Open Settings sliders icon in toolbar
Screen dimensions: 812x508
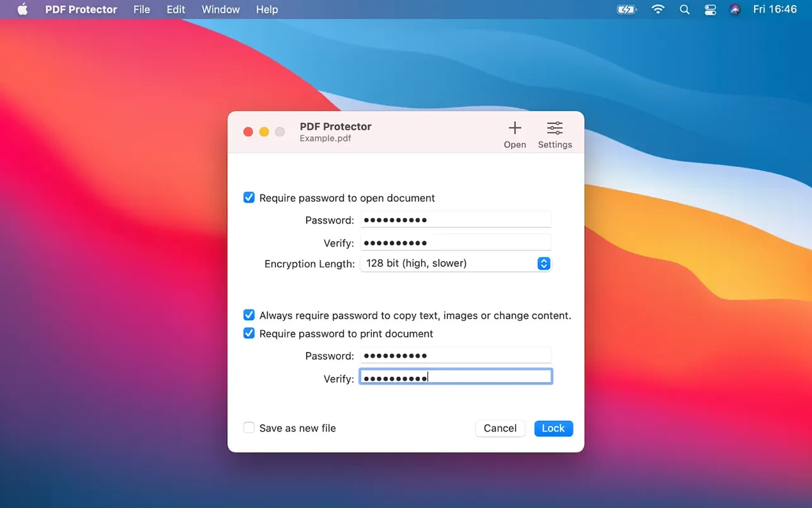tap(554, 128)
